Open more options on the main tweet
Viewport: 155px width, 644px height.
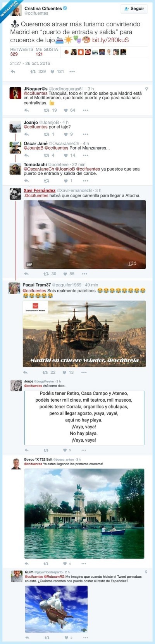tap(72, 71)
